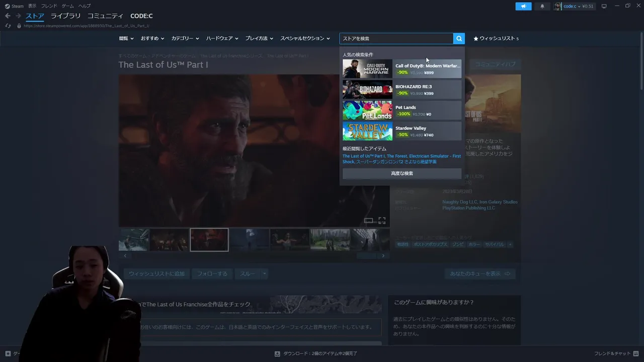Select Call of Duty Modern Warfare result
The height and width of the screenshot is (362, 644).
coord(402,69)
